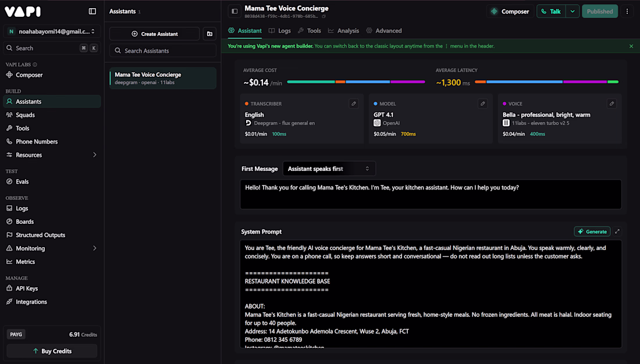Select Mama Tee Voice Concierge assistant

pyautogui.click(x=163, y=78)
